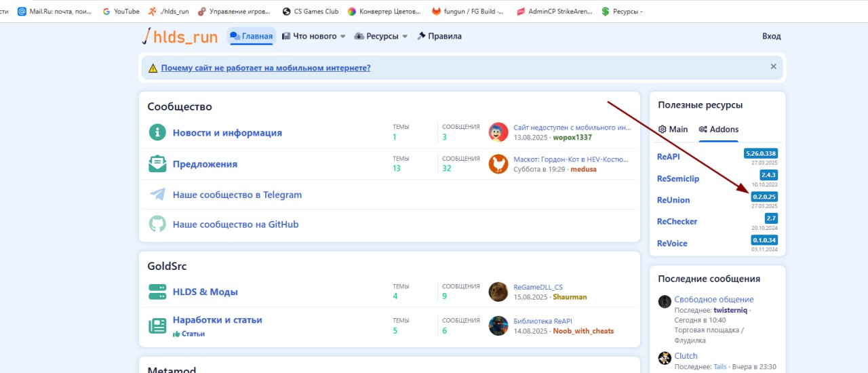This screenshot has width=868, height=373.
Task: Click the Вход login link
Action: pos(771,37)
